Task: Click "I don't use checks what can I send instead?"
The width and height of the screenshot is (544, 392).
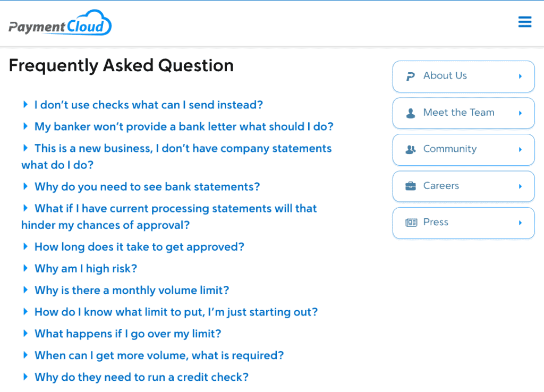Action: pos(149,105)
